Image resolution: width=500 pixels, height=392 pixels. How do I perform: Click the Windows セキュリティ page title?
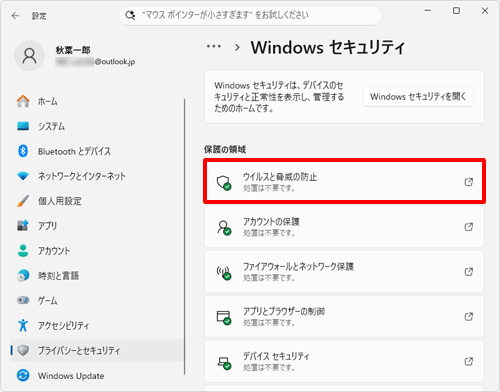(328, 47)
